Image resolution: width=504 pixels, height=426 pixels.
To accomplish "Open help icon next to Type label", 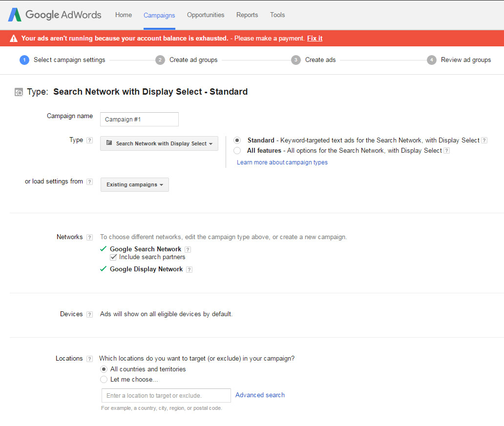I will pos(90,140).
